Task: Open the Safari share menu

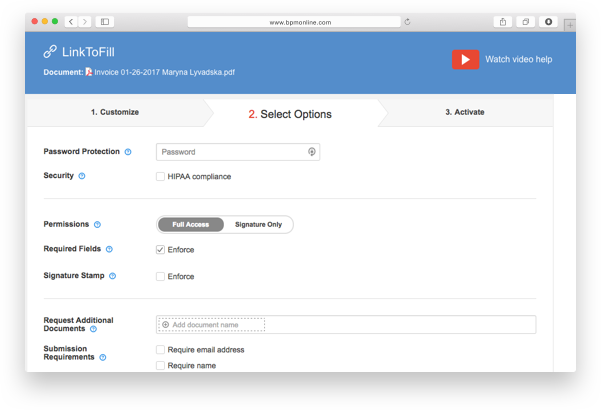Action: point(503,22)
